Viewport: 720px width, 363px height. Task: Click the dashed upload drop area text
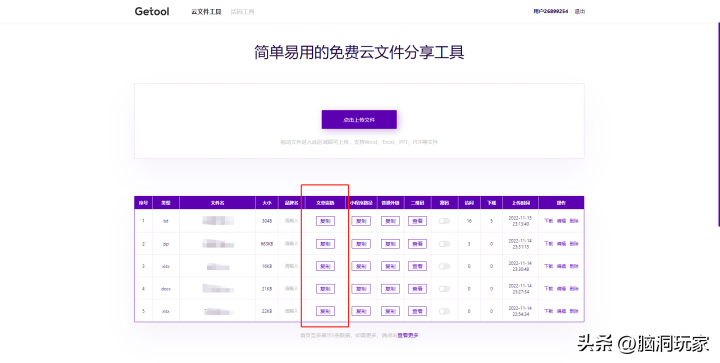pos(359,142)
